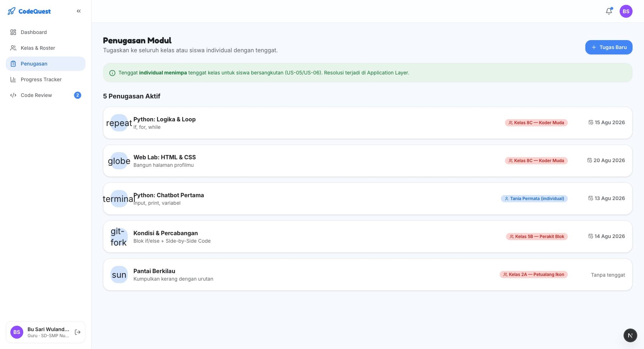This screenshot has width=644, height=349.
Task: Click the globe icon for Web Lab
Action: (x=119, y=161)
